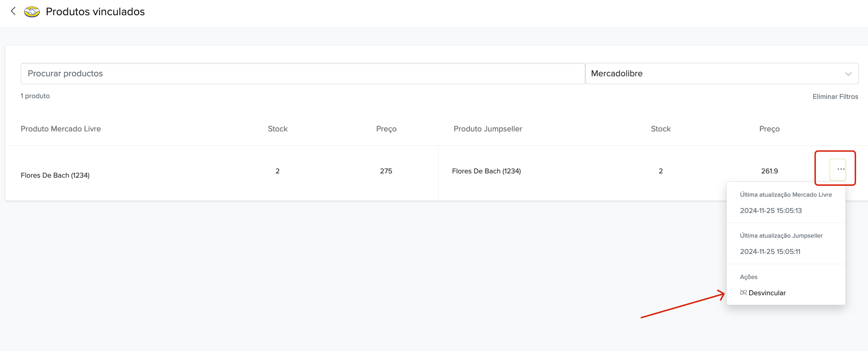Go back using the left arrow
The width and height of the screenshot is (868, 351).
13,11
